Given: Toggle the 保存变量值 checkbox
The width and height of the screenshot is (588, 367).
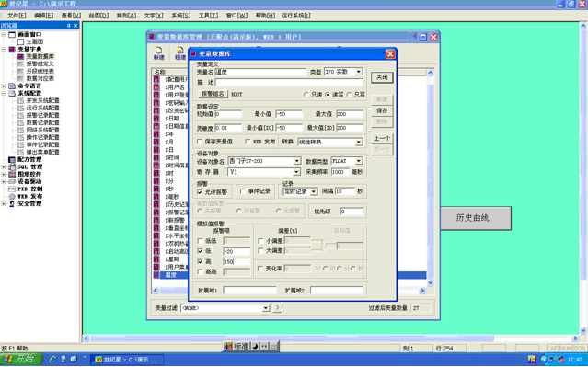Looking at the screenshot, I should [x=200, y=142].
